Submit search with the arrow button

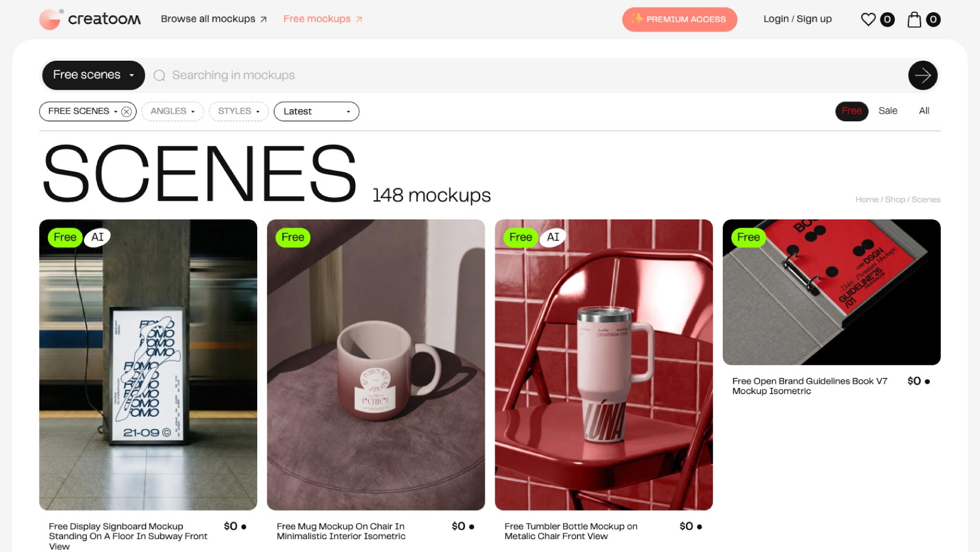coord(923,75)
